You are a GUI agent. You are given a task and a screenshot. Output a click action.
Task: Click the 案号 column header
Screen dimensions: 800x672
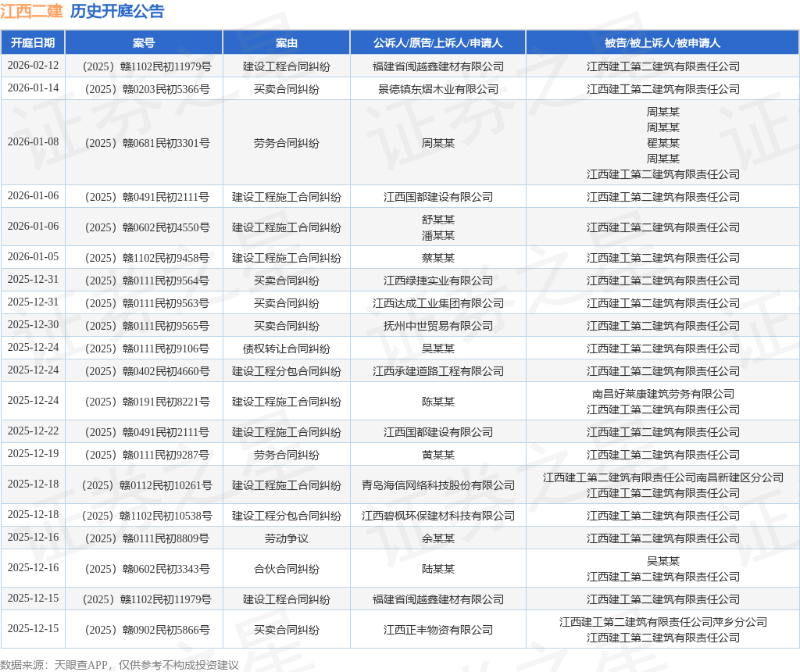point(144,43)
